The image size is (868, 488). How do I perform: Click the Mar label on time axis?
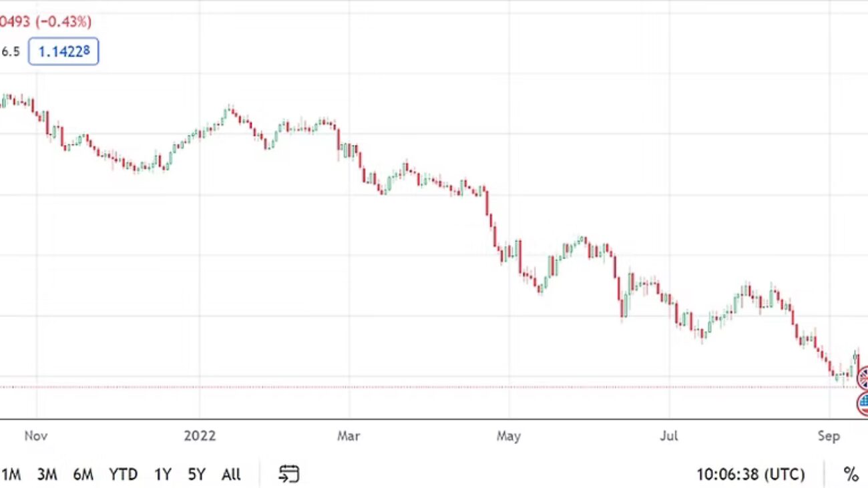[x=349, y=436]
